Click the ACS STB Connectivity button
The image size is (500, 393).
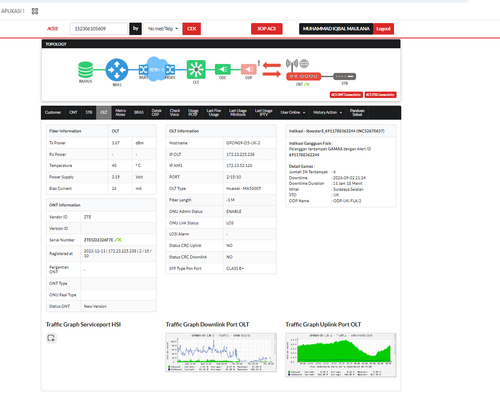[380, 95]
